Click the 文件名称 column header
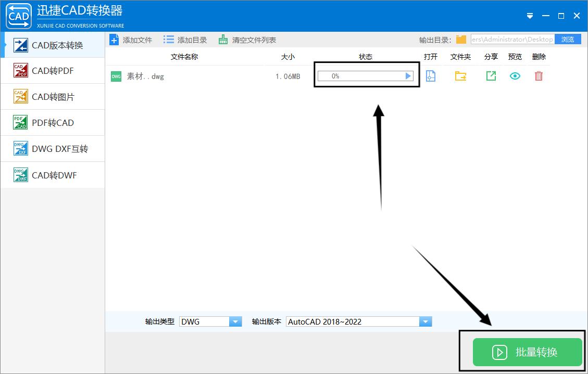 click(x=184, y=57)
